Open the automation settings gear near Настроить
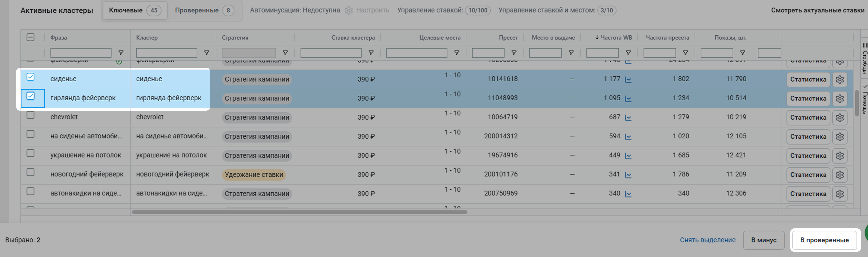This screenshot has width=868, height=257. (x=348, y=10)
